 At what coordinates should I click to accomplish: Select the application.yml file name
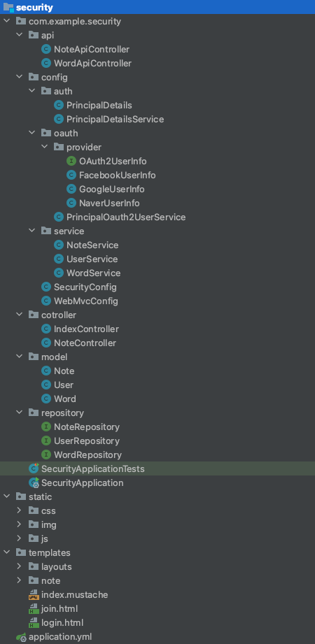coord(60,637)
